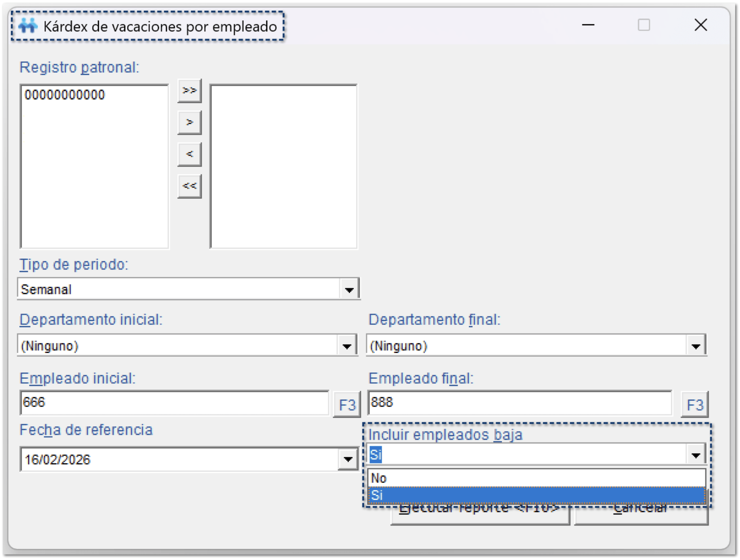The height and width of the screenshot is (560, 740).
Task: Click the Cancelar button
Action: 641,516
